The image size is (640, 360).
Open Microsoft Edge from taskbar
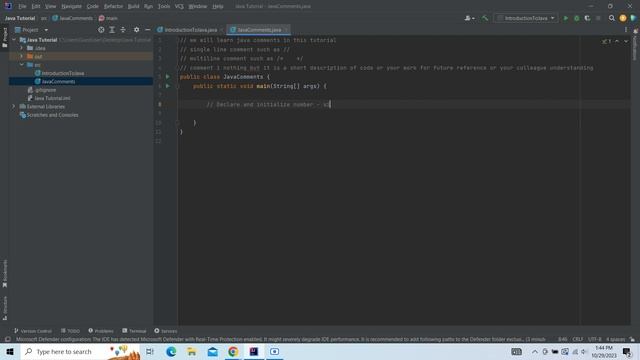[x=171, y=351]
